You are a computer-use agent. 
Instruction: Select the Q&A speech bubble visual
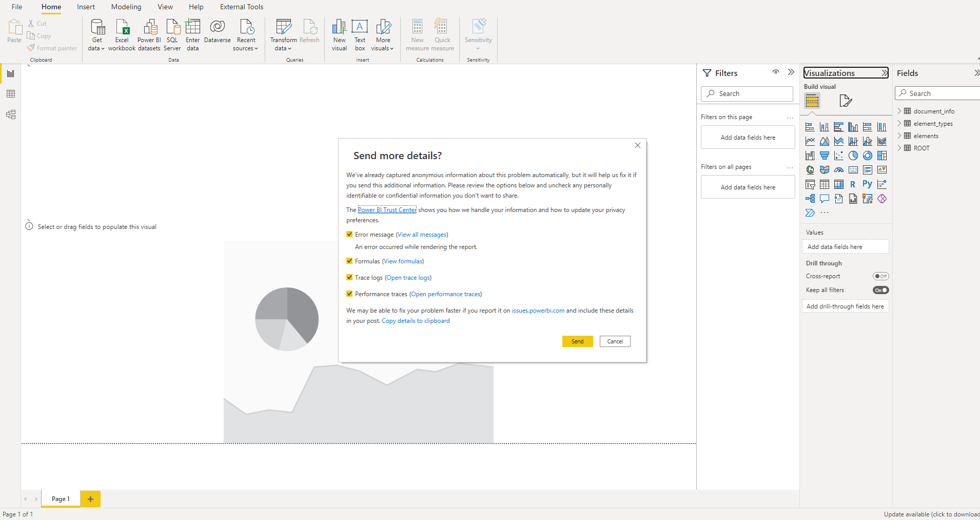coord(825,199)
